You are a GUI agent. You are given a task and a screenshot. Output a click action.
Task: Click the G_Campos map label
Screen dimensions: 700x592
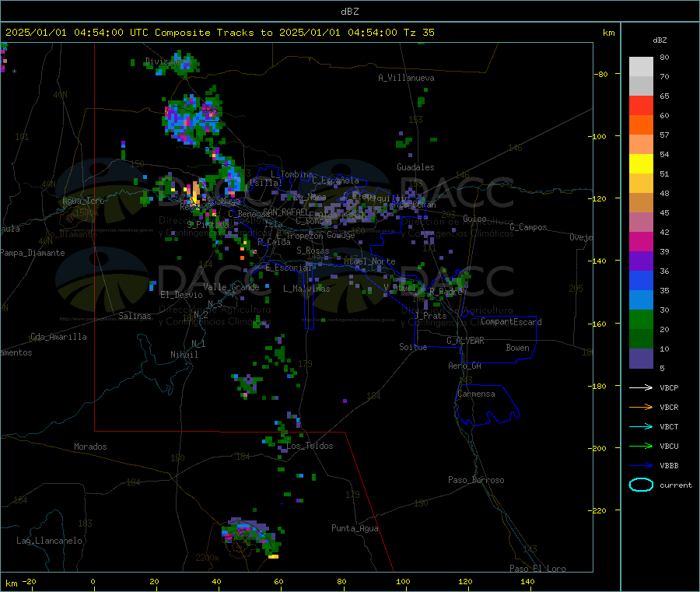(529, 227)
